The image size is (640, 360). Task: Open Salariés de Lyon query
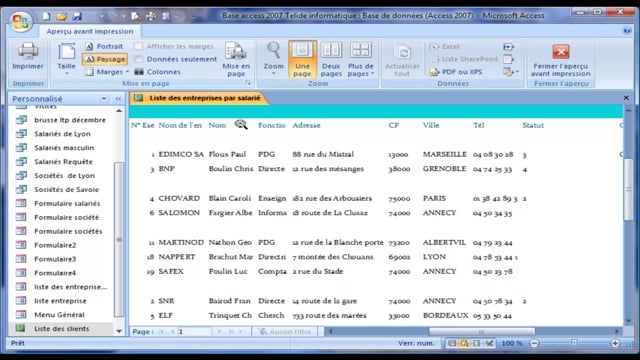(x=61, y=134)
